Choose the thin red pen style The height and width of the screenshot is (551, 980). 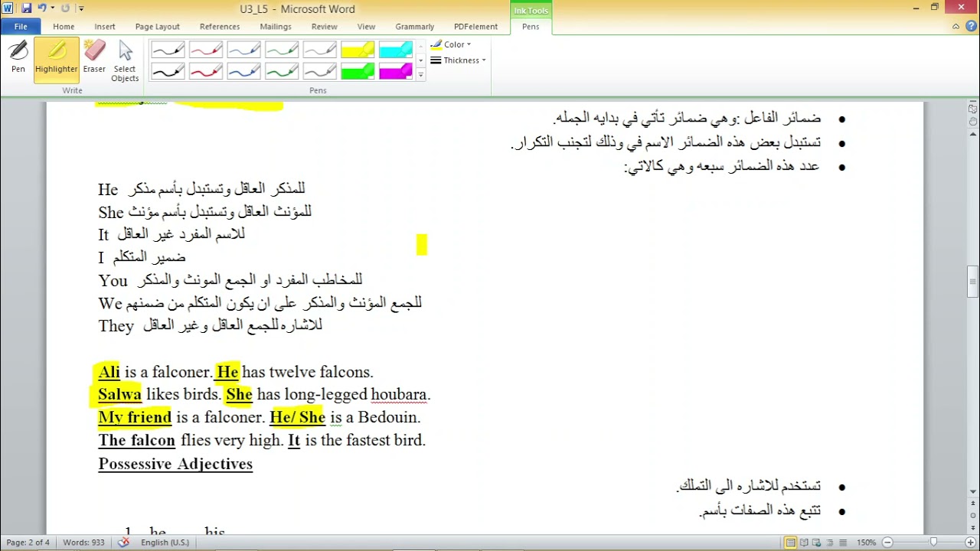point(206,51)
